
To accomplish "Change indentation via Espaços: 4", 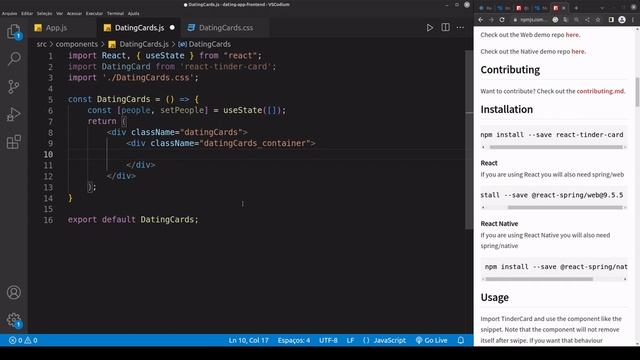I will (x=293, y=340).
